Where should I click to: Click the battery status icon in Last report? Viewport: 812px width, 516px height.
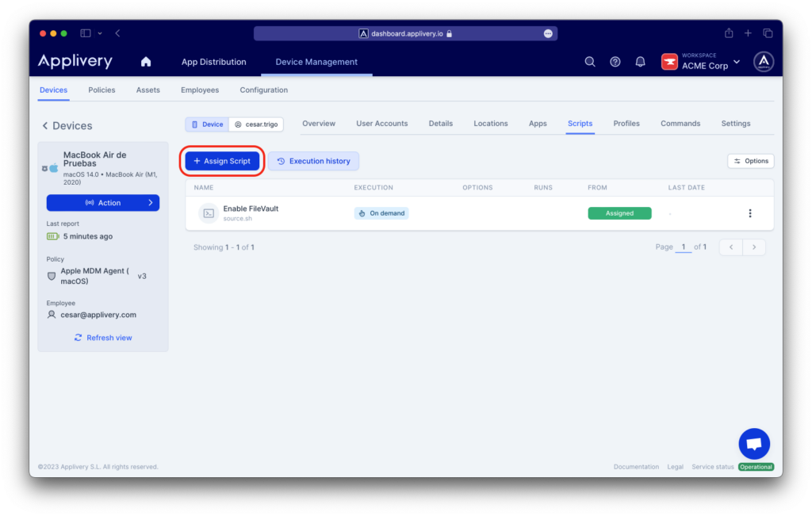tap(53, 236)
